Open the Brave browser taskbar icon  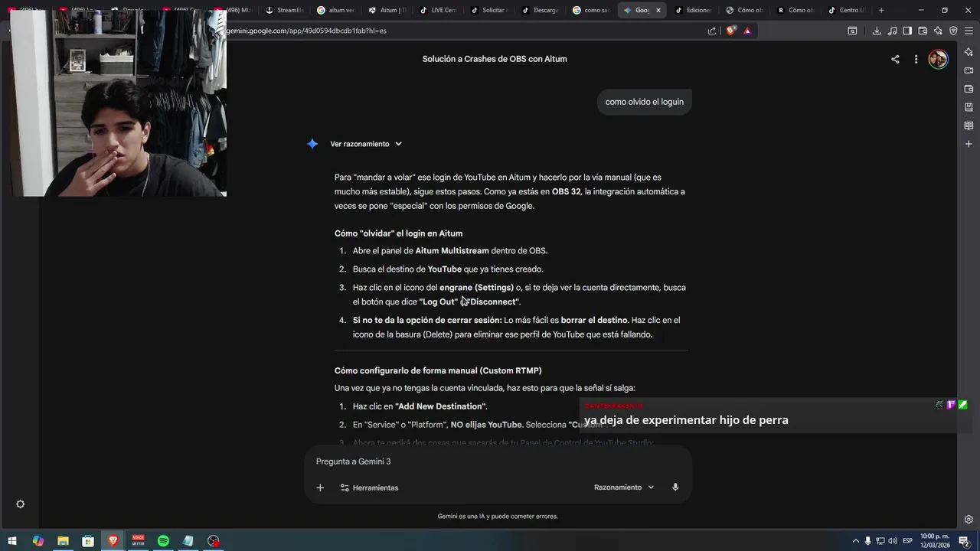click(113, 541)
